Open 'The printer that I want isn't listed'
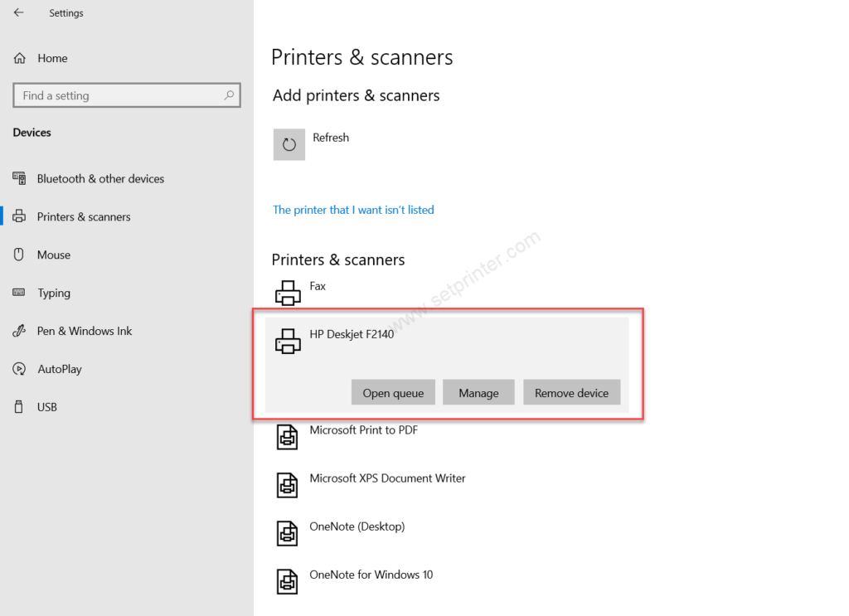The image size is (849, 616). coord(353,210)
